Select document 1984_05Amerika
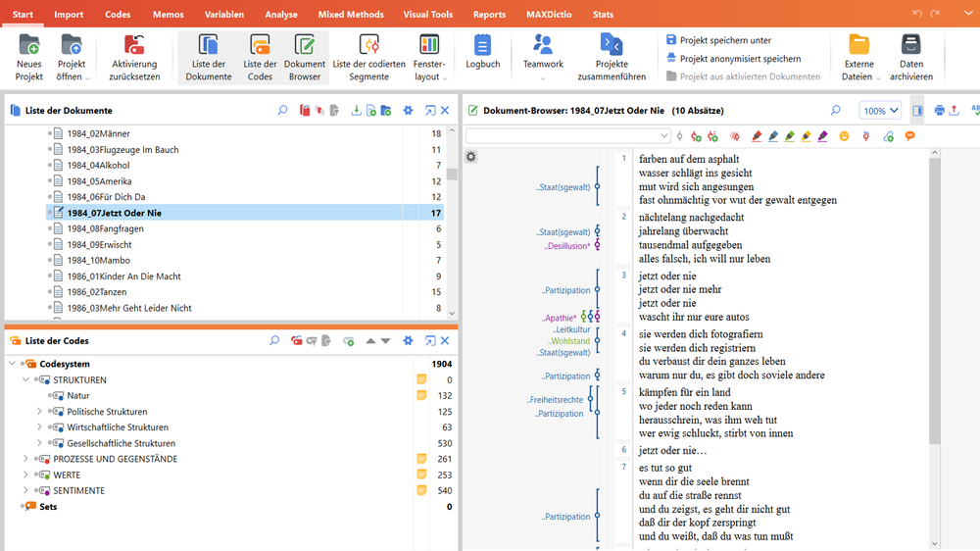 [99, 181]
